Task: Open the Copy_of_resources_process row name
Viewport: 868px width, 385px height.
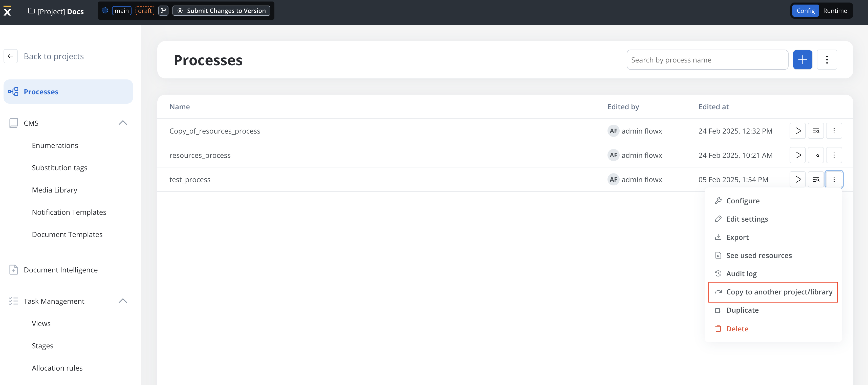Action: 215,131
